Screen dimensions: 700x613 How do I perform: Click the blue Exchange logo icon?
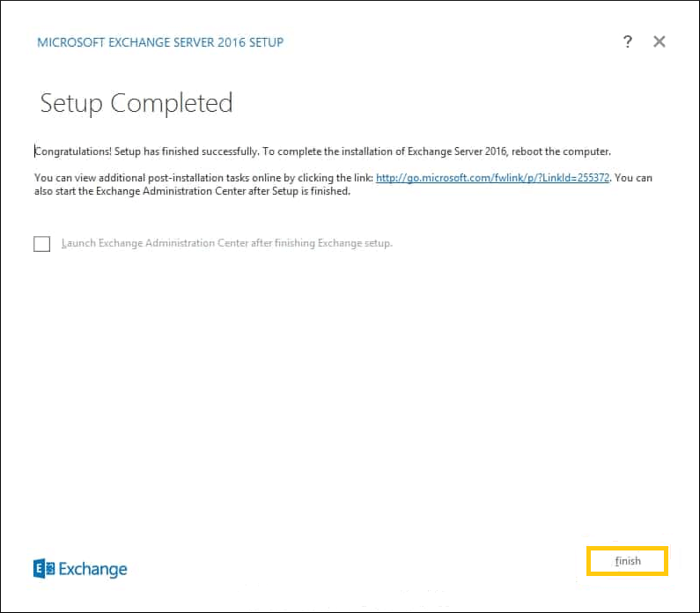[44, 568]
